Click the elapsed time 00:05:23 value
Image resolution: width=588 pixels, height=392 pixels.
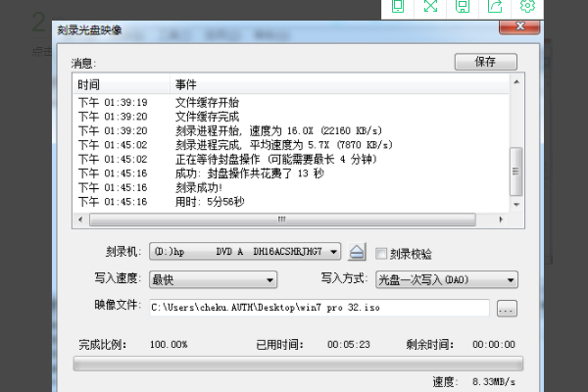(349, 344)
